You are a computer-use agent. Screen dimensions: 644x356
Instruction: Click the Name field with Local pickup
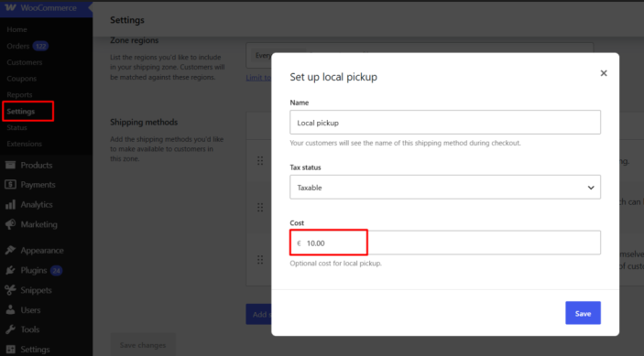(x=445, y=123)
